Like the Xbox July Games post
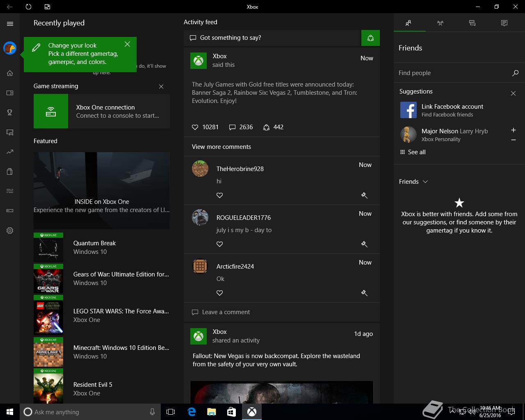Image resolution: width=525 pixels, height=420 pixels. click(x=195, y=127)
